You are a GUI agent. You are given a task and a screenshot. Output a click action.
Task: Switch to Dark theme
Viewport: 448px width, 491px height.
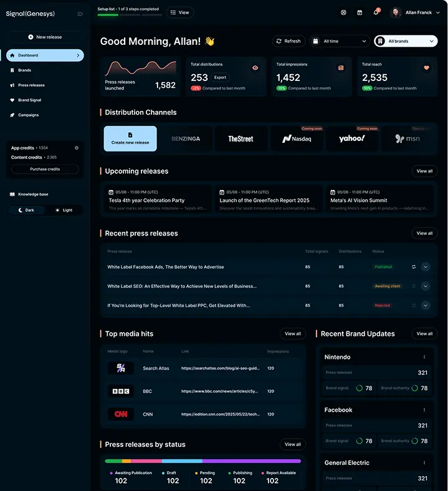(26, 210)
